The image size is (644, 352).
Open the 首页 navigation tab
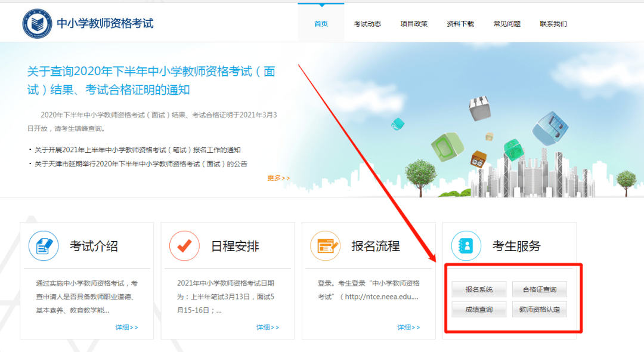pyautogui.click(x=321, y=24)
